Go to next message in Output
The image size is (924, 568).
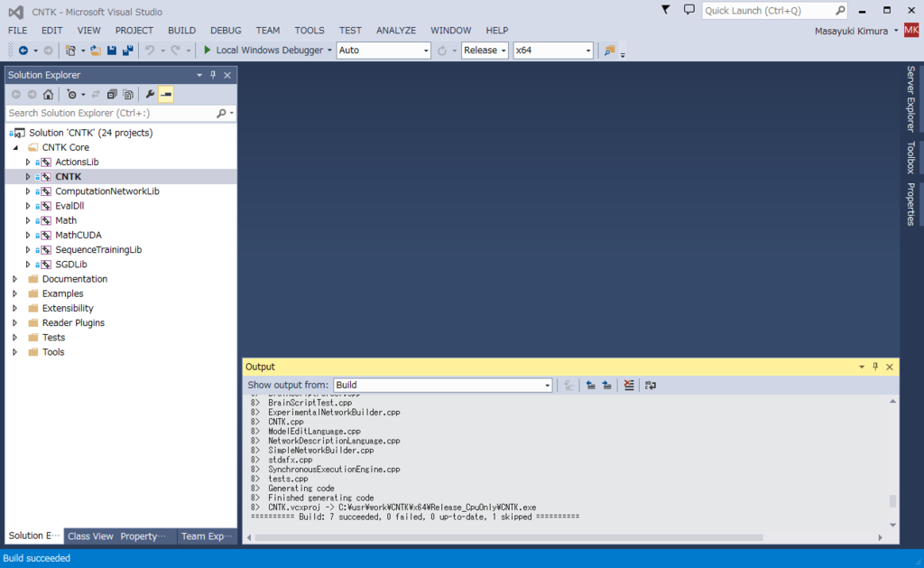click(607, 386)
